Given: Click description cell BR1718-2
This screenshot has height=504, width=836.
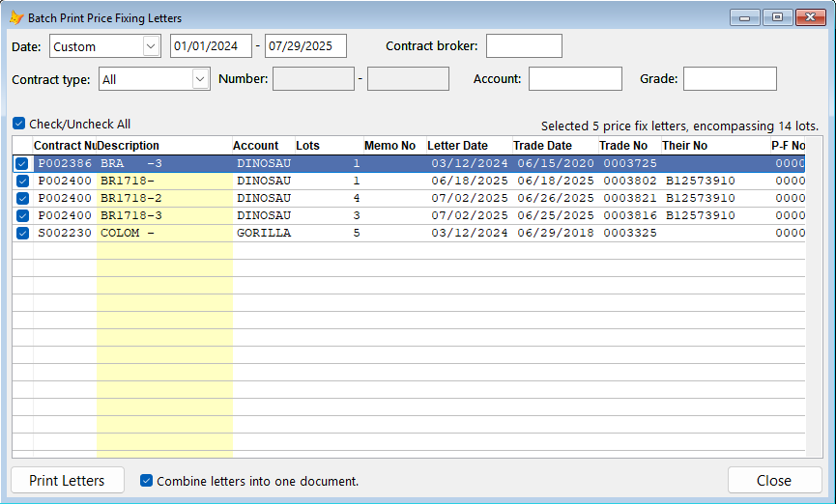Looking at the screenshot, I should (x=164, y=198).
